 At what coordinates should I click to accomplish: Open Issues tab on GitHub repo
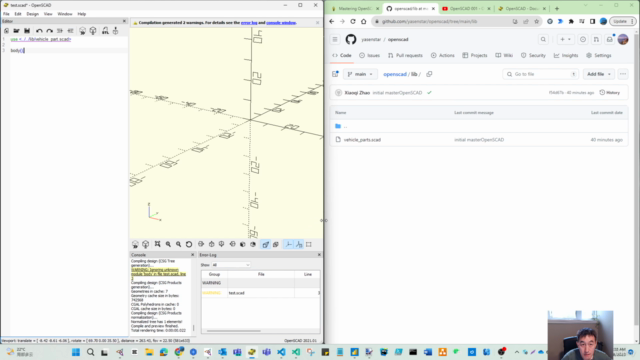(x=369, y=56)
